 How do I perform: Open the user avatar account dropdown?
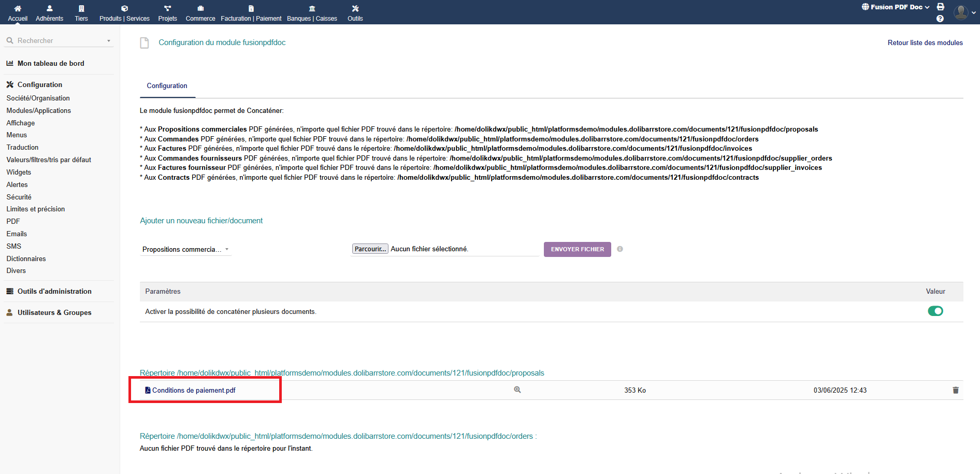pyautogui.click(x=963, y=12)
